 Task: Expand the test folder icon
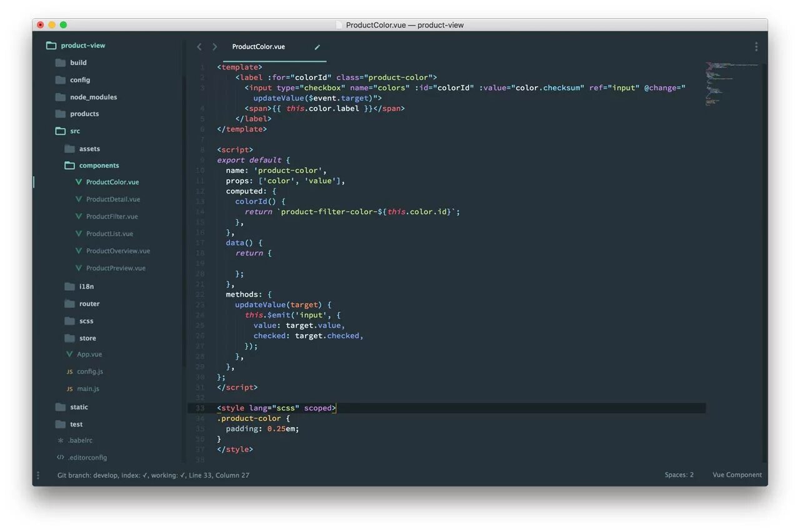pyautogui.click(x=60, y=424)
